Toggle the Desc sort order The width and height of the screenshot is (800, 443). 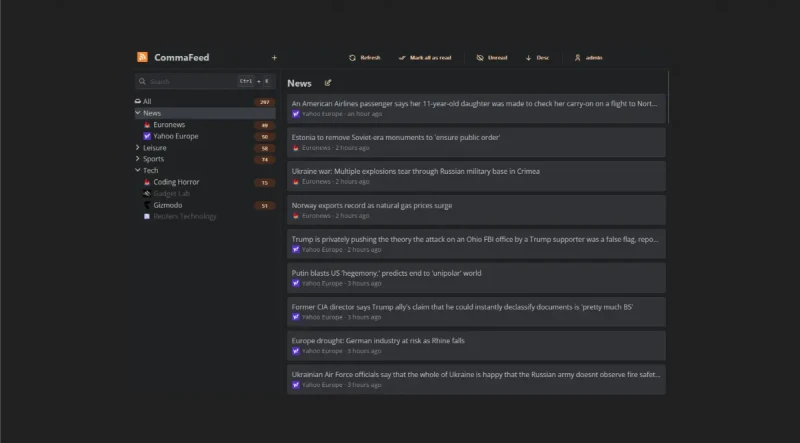click(x=537, y=58)
